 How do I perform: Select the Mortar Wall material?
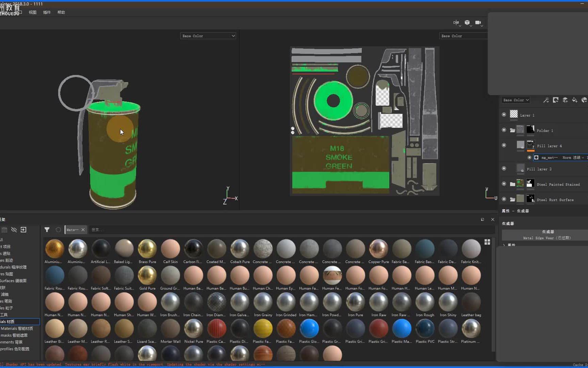pyautogui.click(x=170, y=331)
